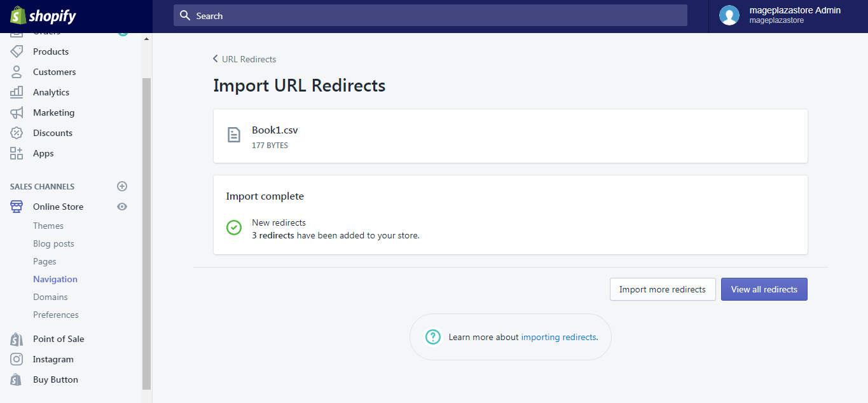Click the Book1.csv file name
Image resolution: width=868 pixels, height=403 pixels.
click(x=275, y=130)
